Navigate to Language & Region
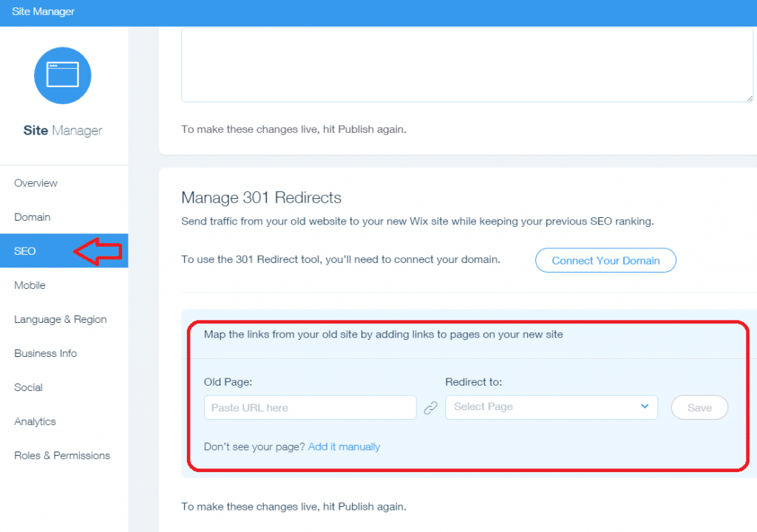Image resolution: width=757 pixels, height=532 pixels. point(61,319)
